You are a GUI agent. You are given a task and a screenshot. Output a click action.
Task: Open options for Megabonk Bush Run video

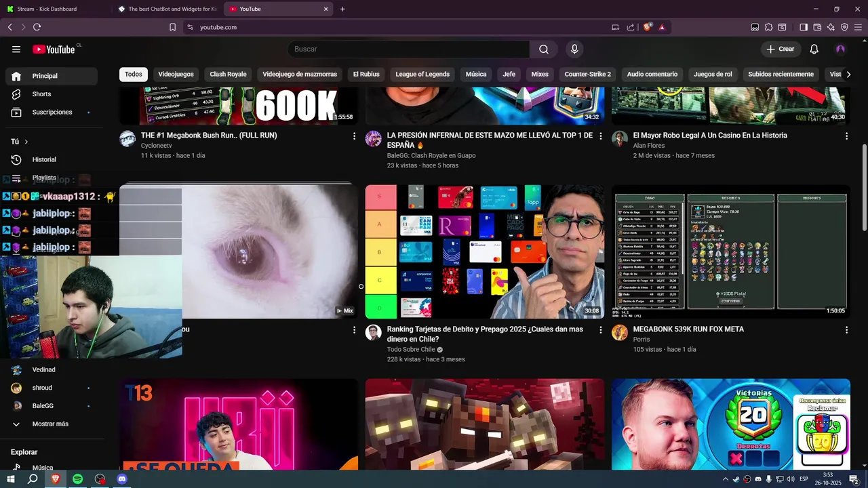tap(354, 136)
